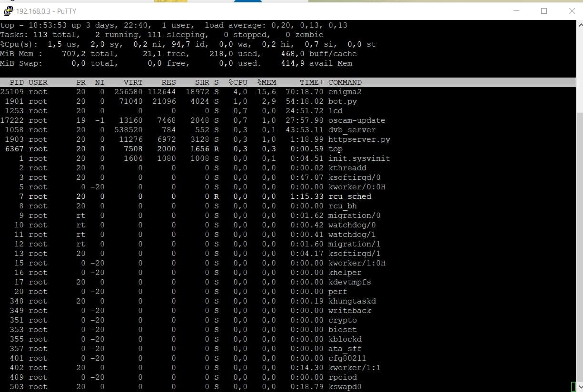Viewport: 583px width, 392px height.
Task: Click the %MEM column header
Action: click(267, 82)
